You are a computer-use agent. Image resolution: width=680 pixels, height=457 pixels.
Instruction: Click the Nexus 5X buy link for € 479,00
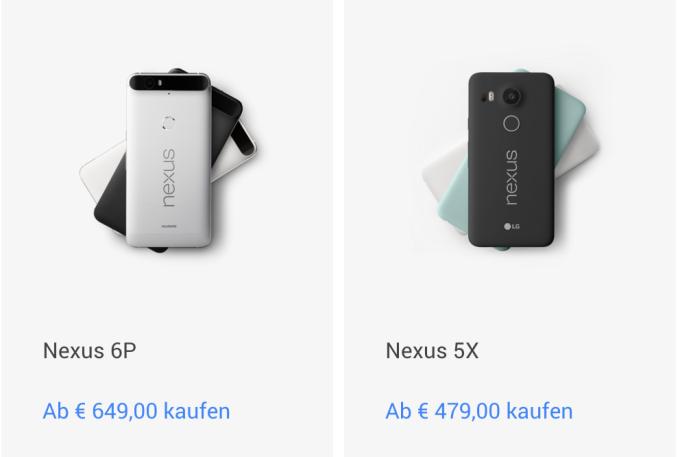click(479, 411)
